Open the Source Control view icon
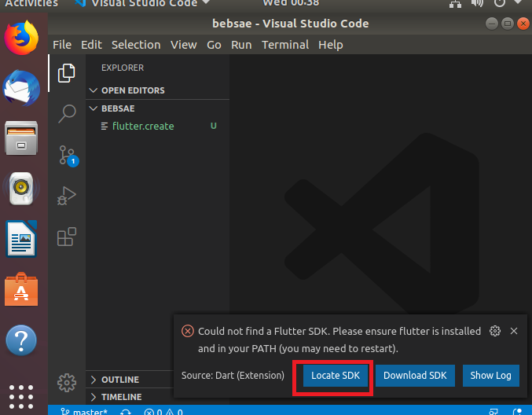The image size is (532, 415). 67,156
